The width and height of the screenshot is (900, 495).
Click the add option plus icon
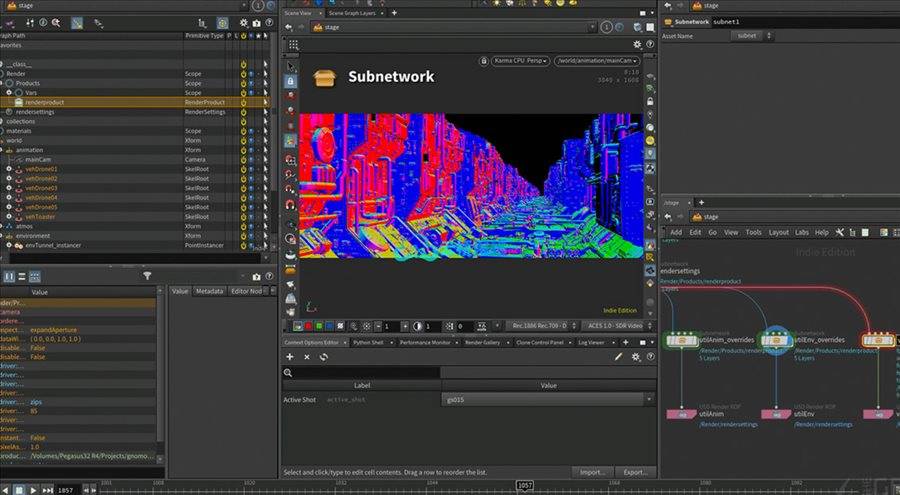[x=290, y=356]
